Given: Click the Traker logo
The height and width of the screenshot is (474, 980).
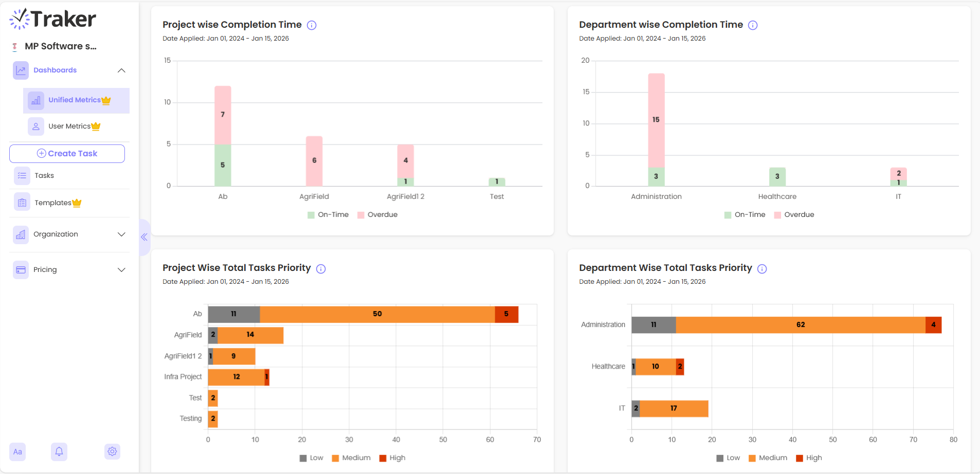Looking at the screenshot, I should click(53, 20).
